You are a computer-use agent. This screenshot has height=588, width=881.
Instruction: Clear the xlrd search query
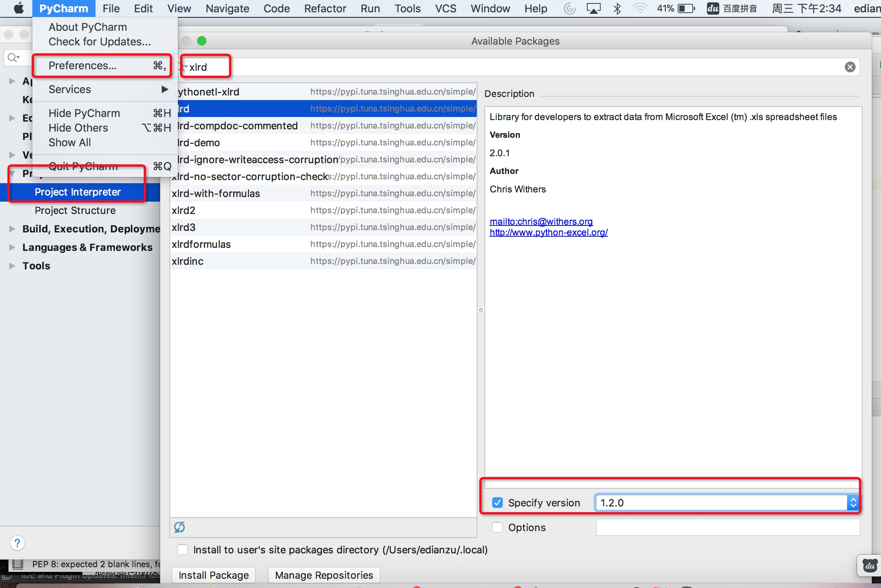(850, 67)
